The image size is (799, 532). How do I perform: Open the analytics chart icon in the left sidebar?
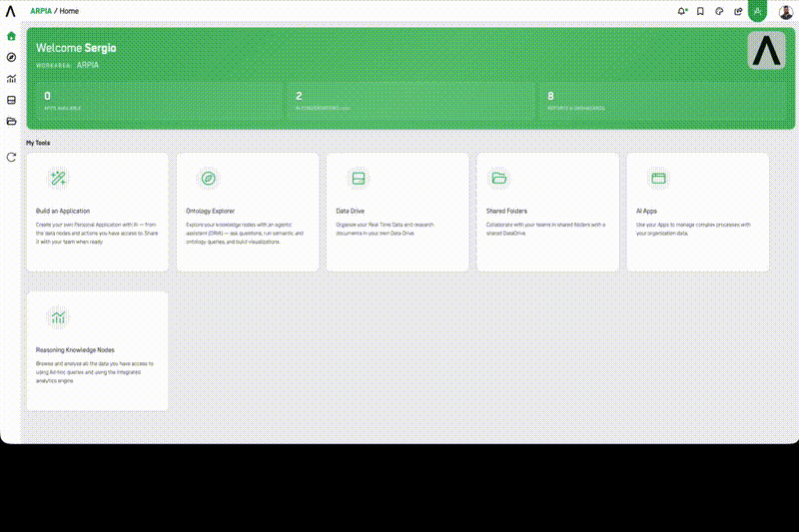click(x=11, y=79)
